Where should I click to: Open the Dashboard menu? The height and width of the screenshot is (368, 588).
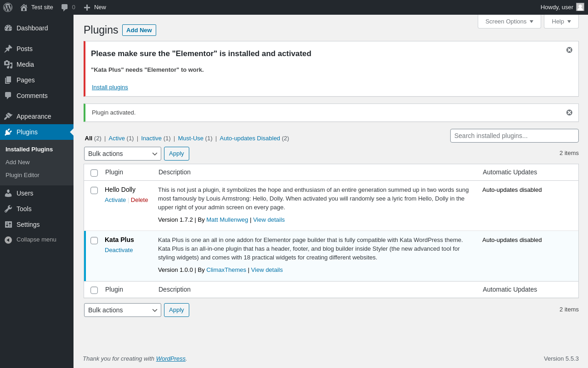click(37, 28)
